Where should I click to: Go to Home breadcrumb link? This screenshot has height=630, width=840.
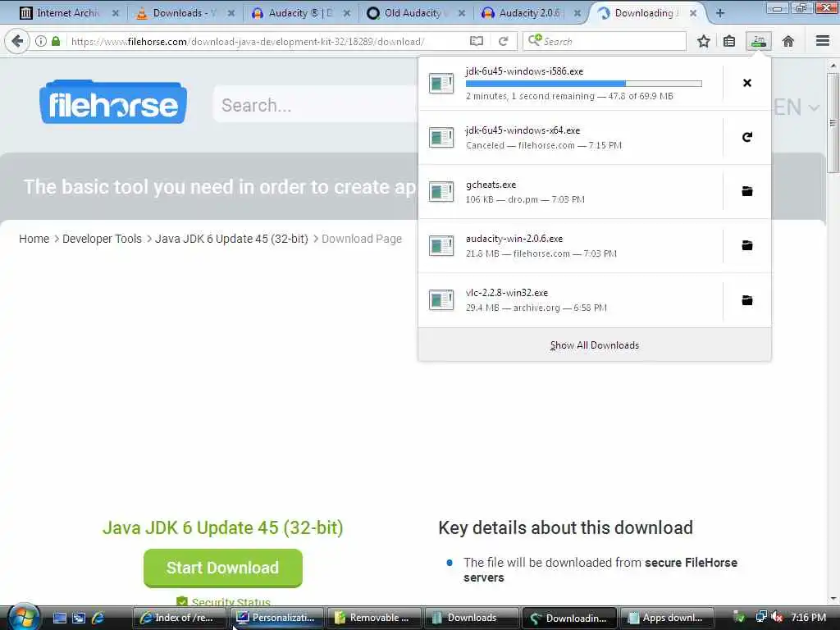click(34, 239)
